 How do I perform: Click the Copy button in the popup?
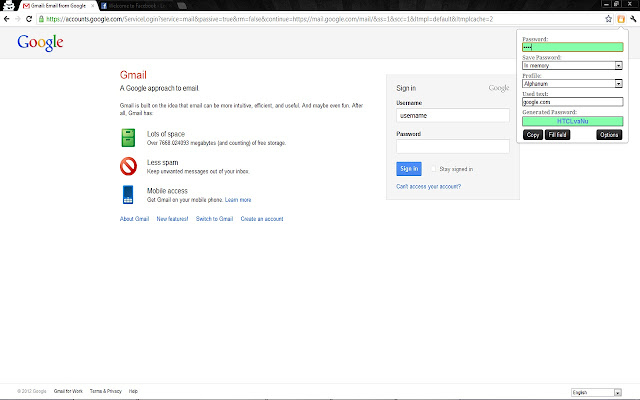point(533,135)
